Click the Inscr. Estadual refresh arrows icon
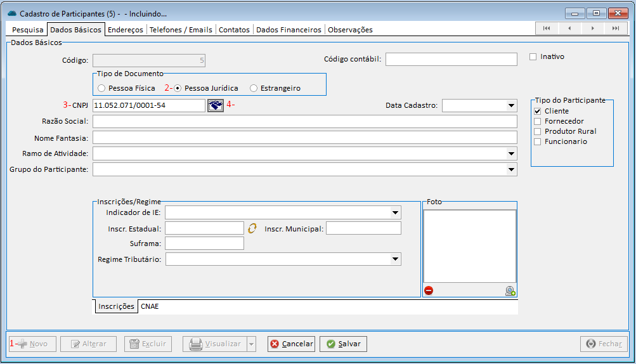The height and width of the screenshot is (364, 636). 252,228
